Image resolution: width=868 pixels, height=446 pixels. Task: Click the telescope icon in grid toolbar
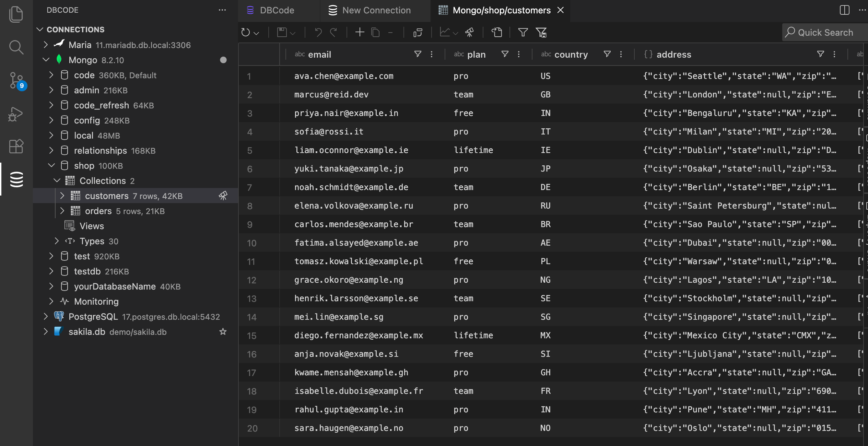(469, 33)
